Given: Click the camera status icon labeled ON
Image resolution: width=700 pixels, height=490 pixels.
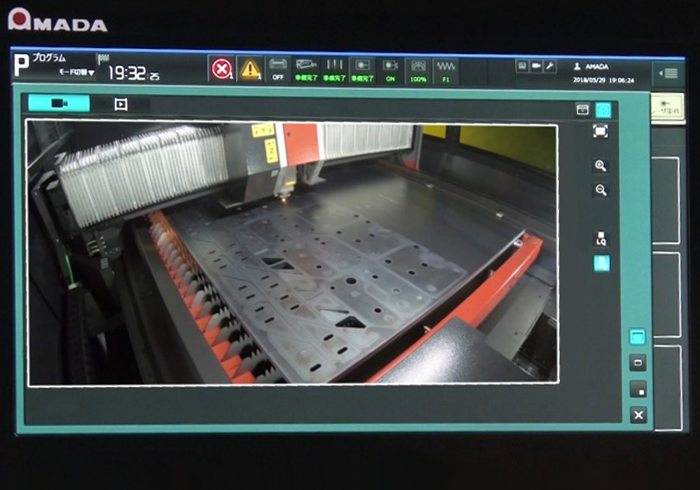Looking at the screenshot, I should (x=390, y=71).
